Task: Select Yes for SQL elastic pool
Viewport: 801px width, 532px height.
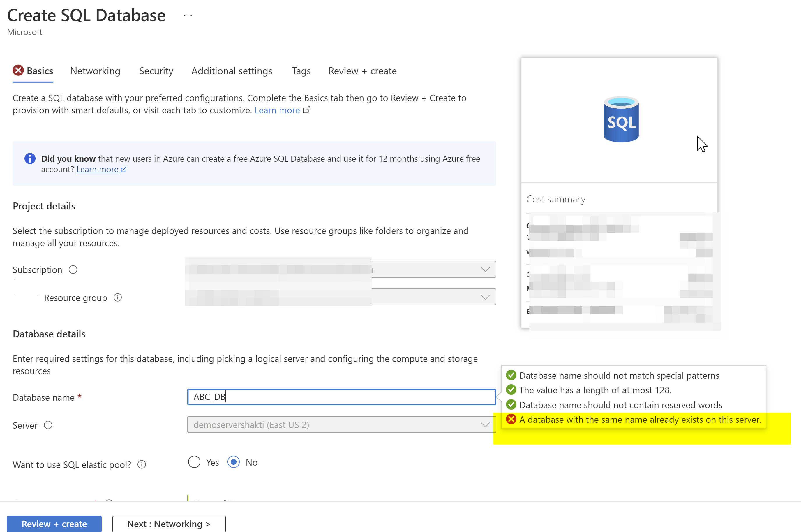Action: coord(194,462)
